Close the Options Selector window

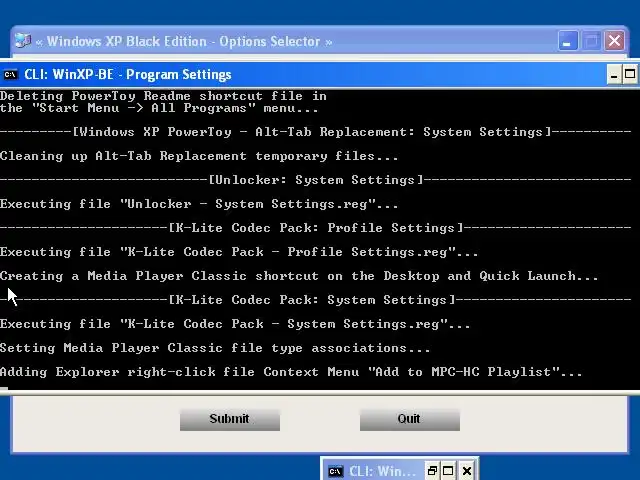click(x=615, y=41)
